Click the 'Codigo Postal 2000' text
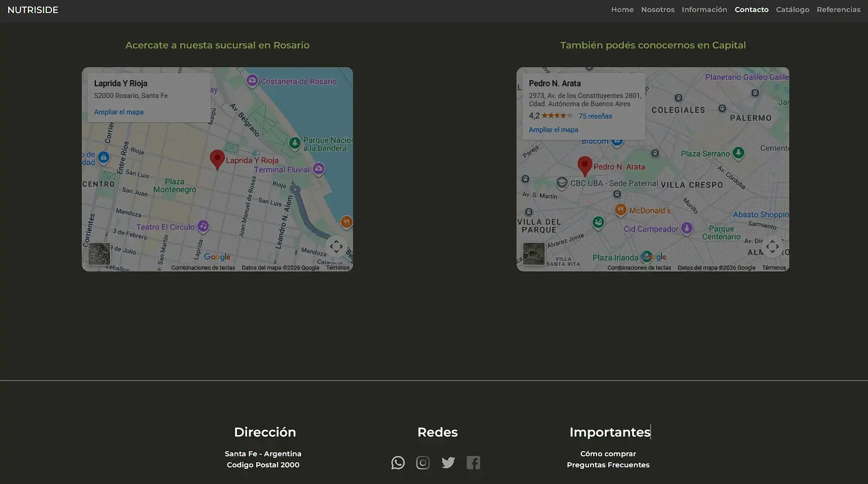 pos(263,465)
